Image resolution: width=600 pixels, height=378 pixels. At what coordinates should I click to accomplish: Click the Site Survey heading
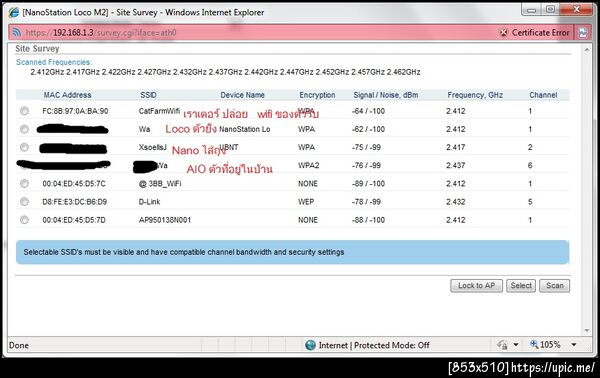[x=37, y=49]
